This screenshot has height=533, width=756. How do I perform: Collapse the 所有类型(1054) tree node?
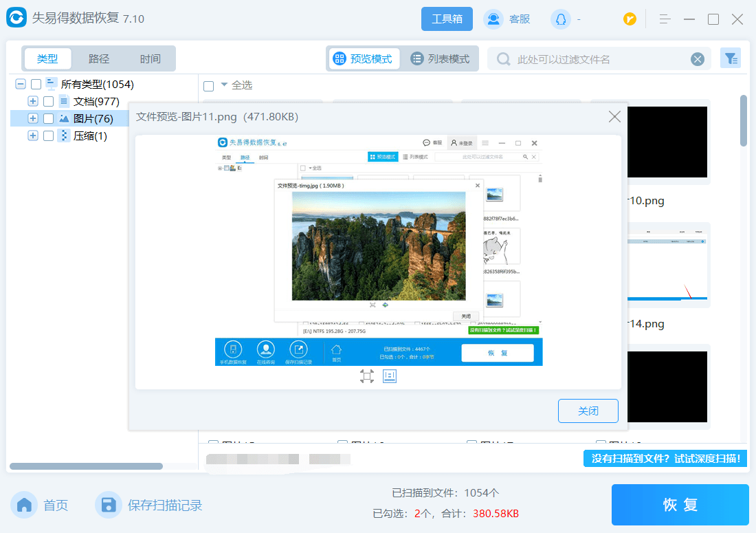point(21,84)
